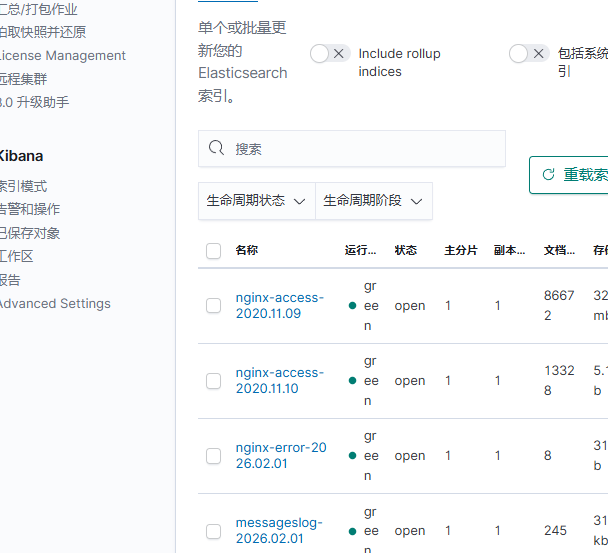Open index messageslog-2026.02.01 link

pos(279,531)
